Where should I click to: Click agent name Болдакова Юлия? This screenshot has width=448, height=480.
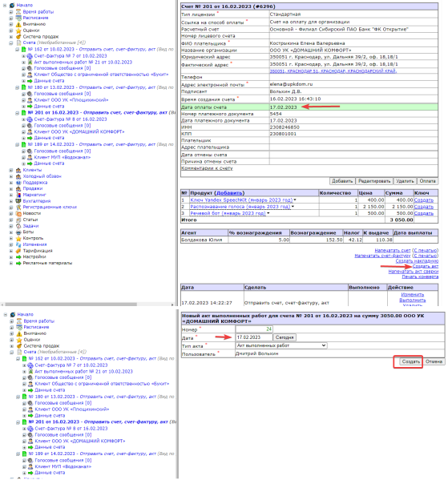(x=202, y=240)
